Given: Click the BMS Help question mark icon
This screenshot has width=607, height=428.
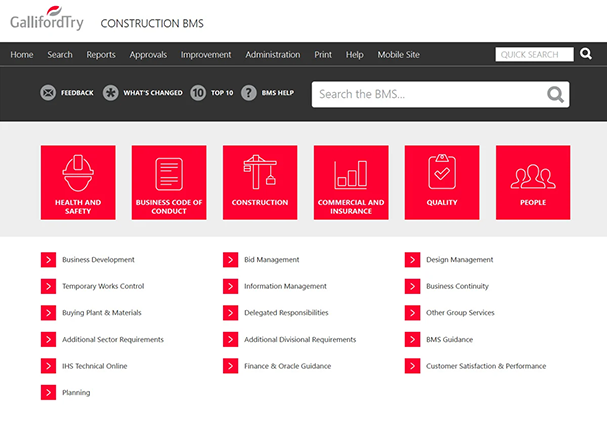Looking at the screenshot, I should (249, 93).
